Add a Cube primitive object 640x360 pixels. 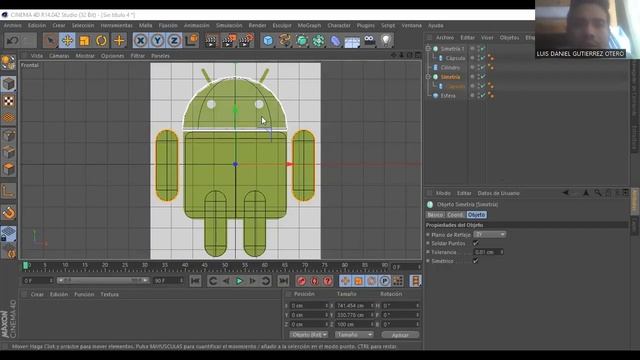pos(268,40)
